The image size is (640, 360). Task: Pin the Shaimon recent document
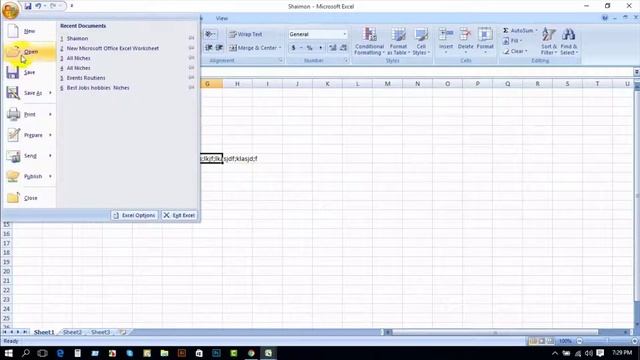click(191, 38)
